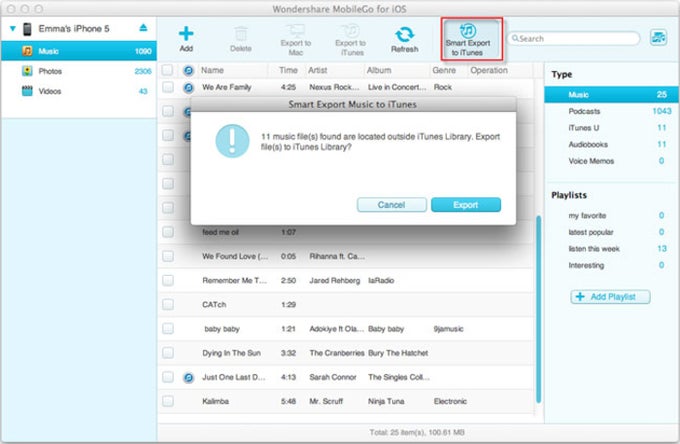
Task: Click the Add Playlist button
Action: (x=610, y=297)
